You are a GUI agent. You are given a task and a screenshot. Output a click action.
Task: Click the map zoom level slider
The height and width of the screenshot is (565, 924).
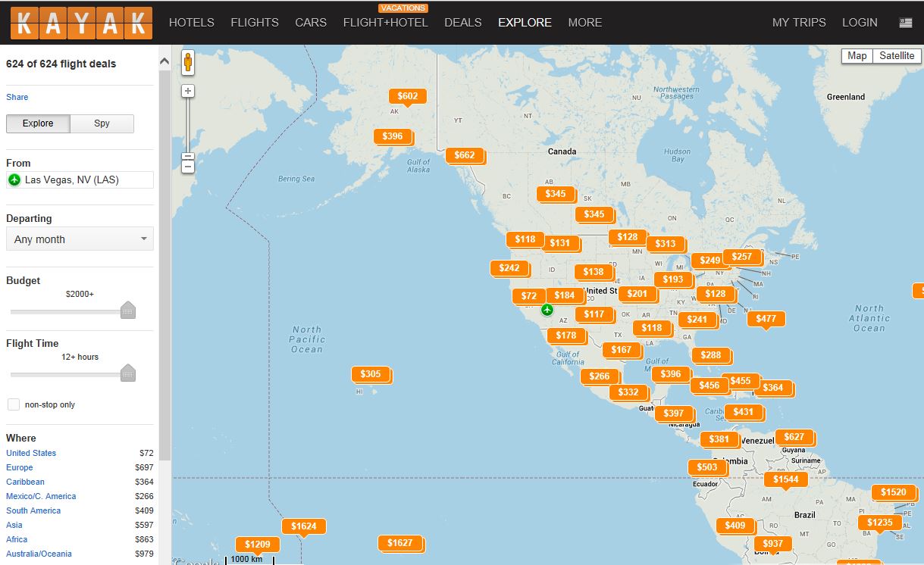click(x=188, y=156)
